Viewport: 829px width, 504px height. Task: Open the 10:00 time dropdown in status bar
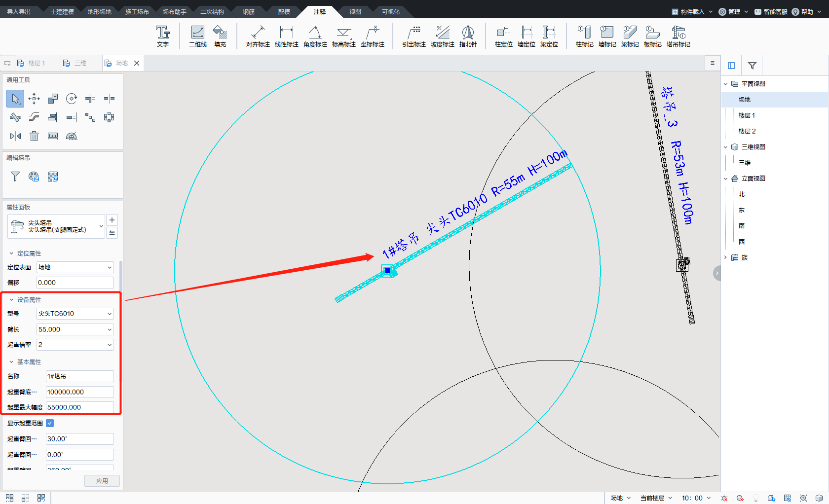click(x=696, y=498)
